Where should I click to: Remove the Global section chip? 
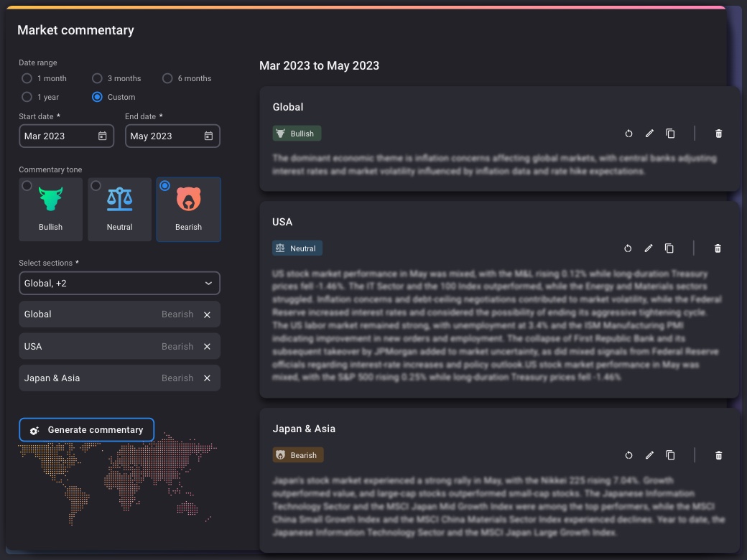pos(207,314)
